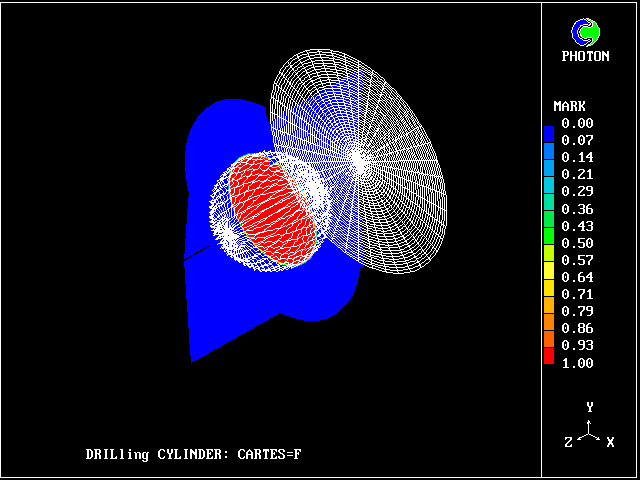Click the DRILling CYLINDER title text
The width and height of the screenshot is (640, 480).
pos(193,455)
